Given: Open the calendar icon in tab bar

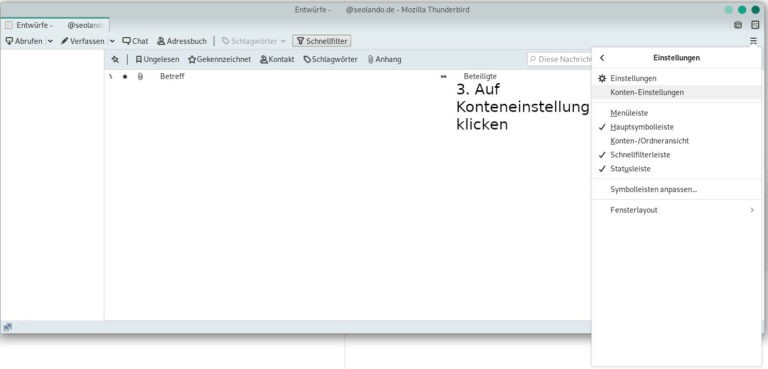Looking at the screenshot, I should (x=738, y=25).
